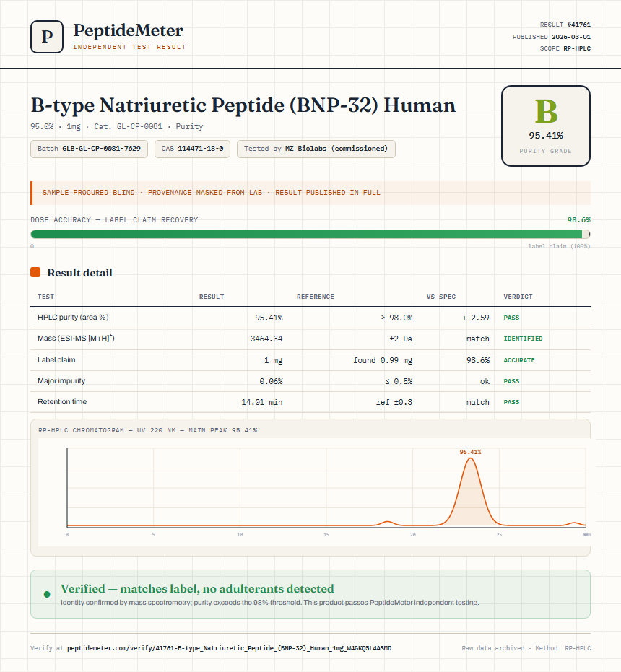
Task: Click the 14.01 min retention time value
Action: pos(261,402)
